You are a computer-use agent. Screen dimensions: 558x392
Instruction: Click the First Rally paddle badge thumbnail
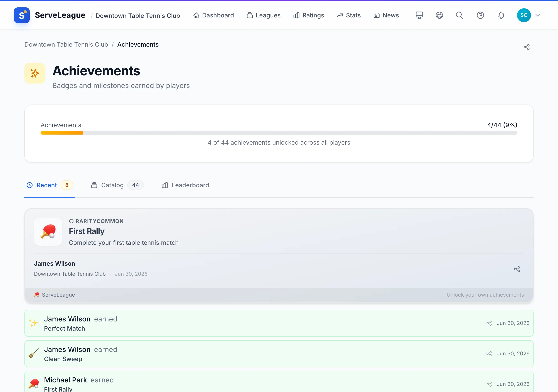coord(48,232)
